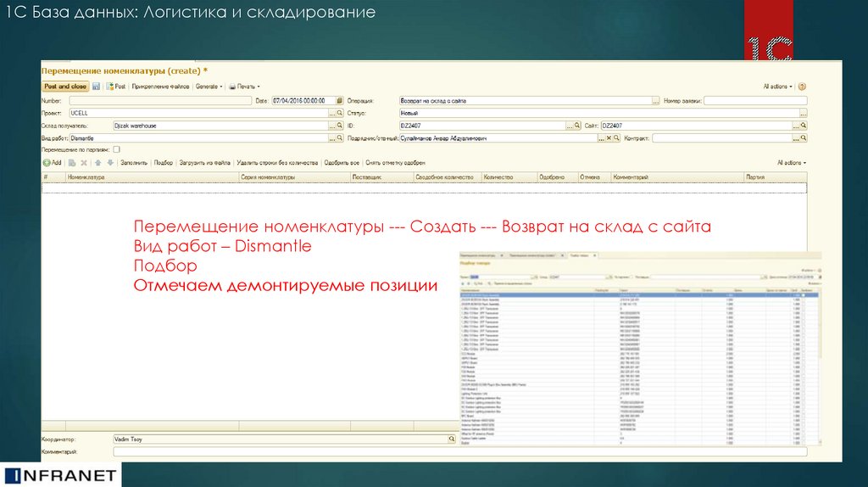Click Загрузить из файла button
Viewport: 868px width, 487px height.
[x=205, y=163]
